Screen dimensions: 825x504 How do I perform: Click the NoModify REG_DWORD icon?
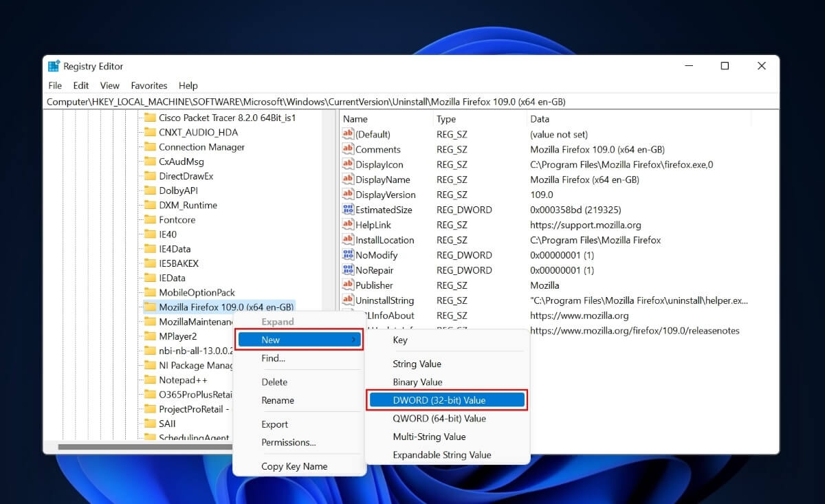[349, 255]
